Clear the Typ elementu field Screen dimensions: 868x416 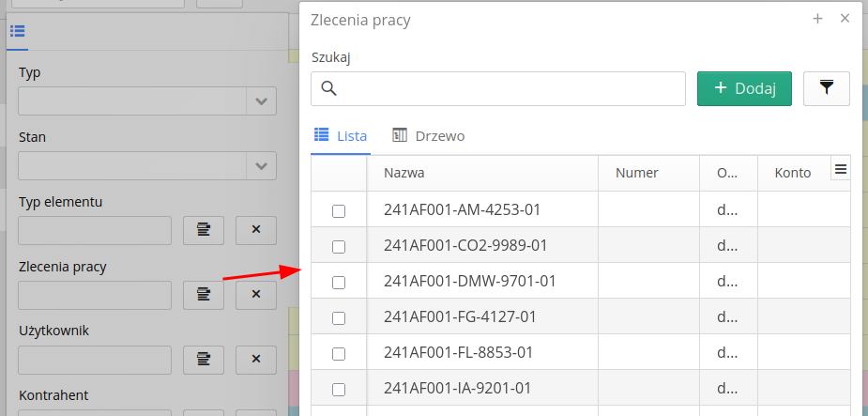pos(255,230)
